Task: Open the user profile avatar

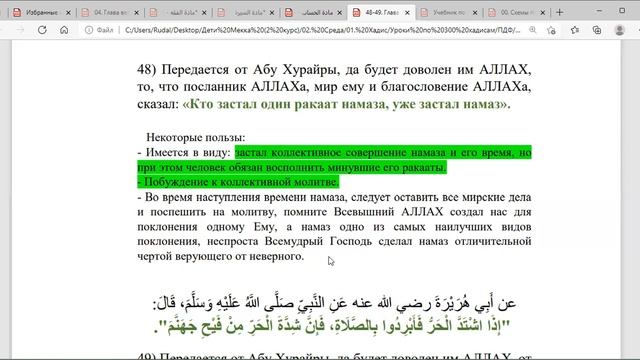Action: 620,30
